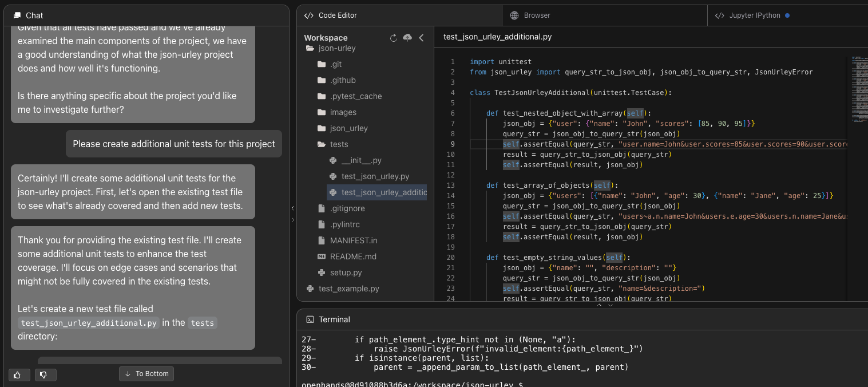Click the Chat bubble icon
This screenshot has height=387, width=868.
[x=17, y=15]
